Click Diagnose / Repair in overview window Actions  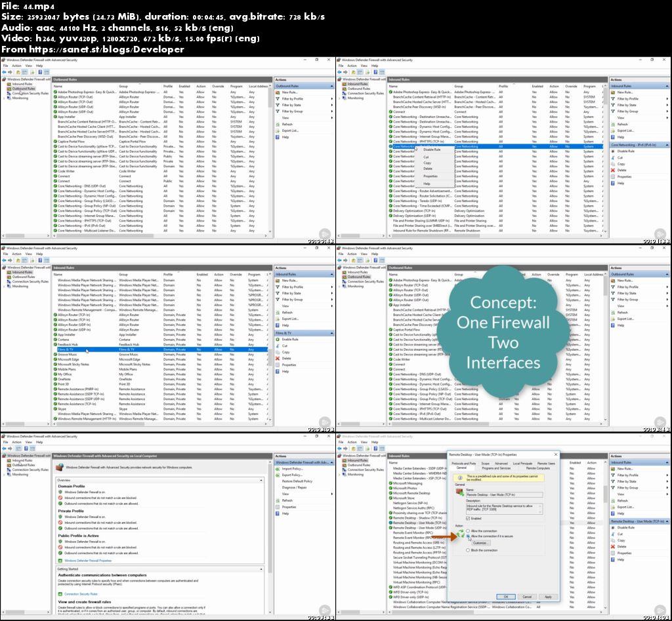pos(294,487)
